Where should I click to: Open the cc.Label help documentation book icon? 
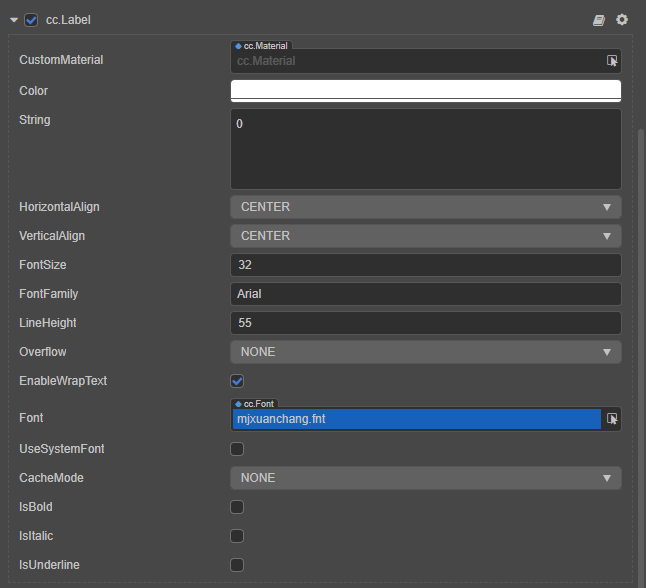coord(599,20)
